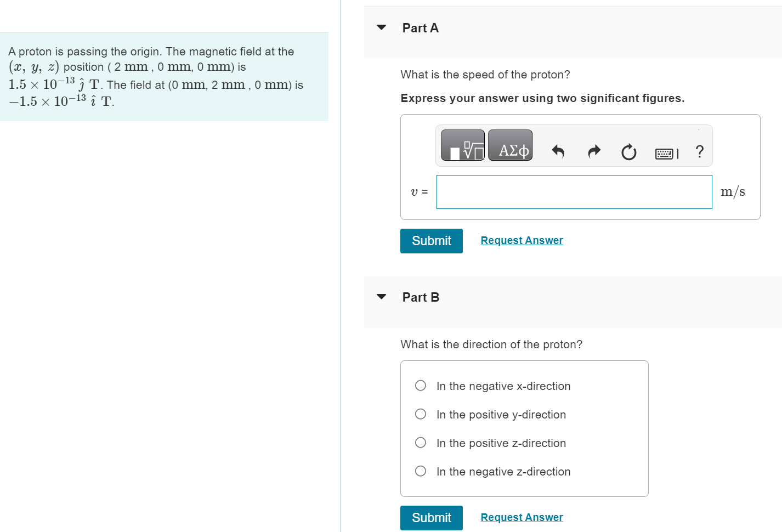Request Answer for Part A
This screenshot has width=782, height=532.
pos(522,241)
